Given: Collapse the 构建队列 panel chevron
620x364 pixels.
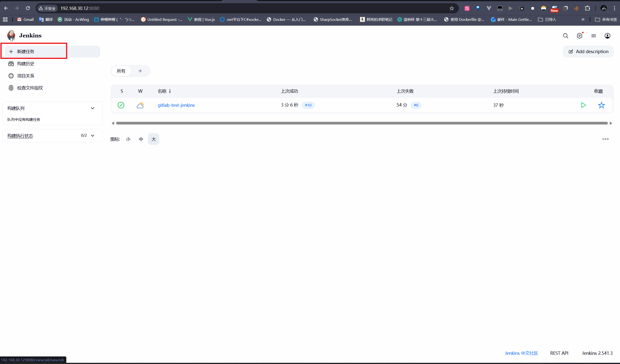Looking at the screenshot, I should click(93, 108).
